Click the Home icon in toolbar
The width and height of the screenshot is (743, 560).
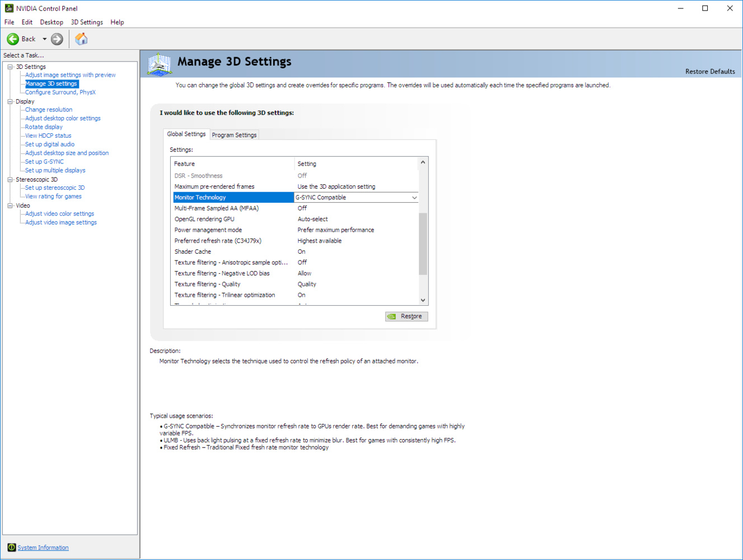coord(81,39)
